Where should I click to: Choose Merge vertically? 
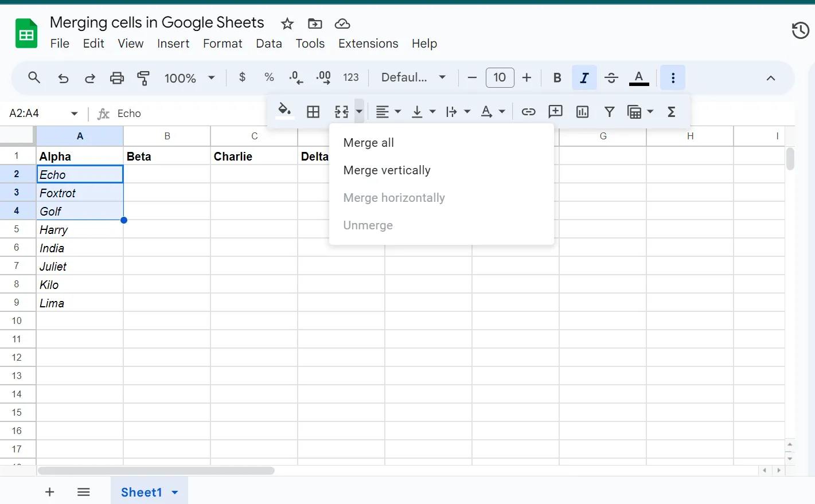[x=442, y=170]
